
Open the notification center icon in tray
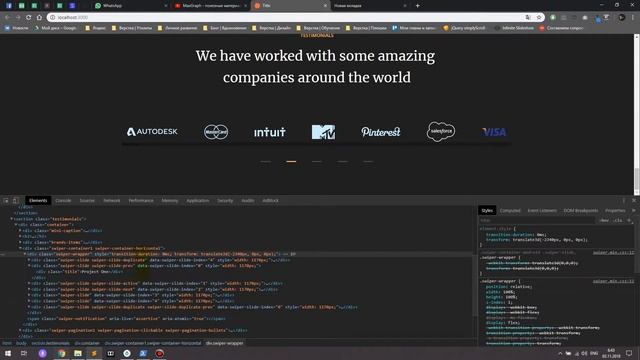629,353
